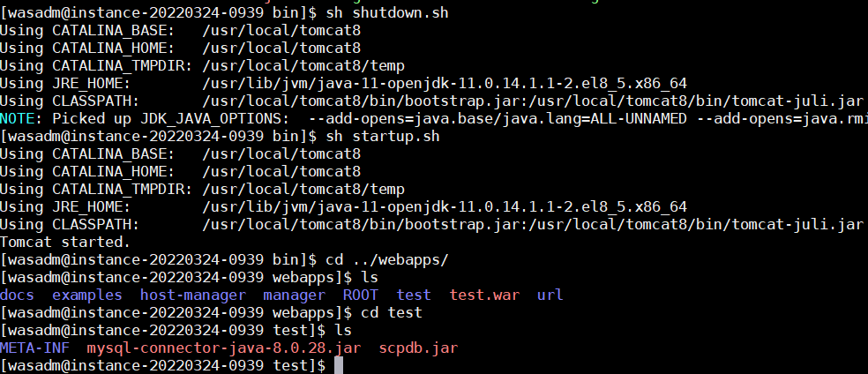The image size is (868, 374).
Task: Click '/usr/local/tomcat8/temp' path in the shutdown.sh output
Action: [303, 65]
